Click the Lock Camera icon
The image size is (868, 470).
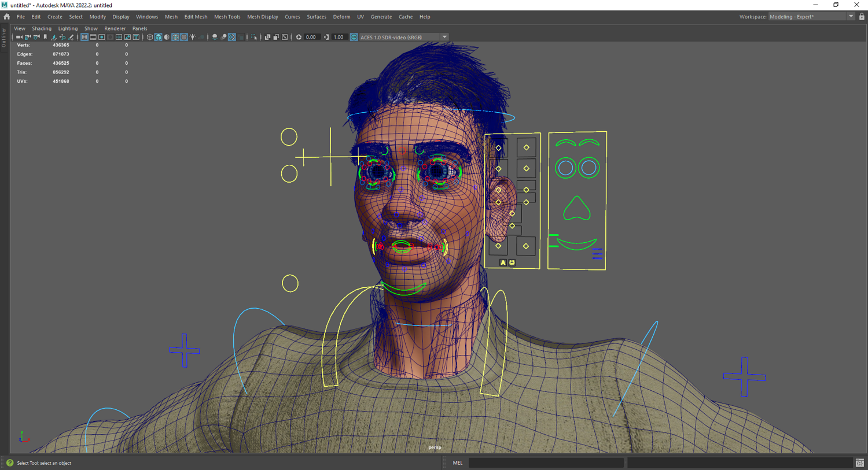[28, 37]
